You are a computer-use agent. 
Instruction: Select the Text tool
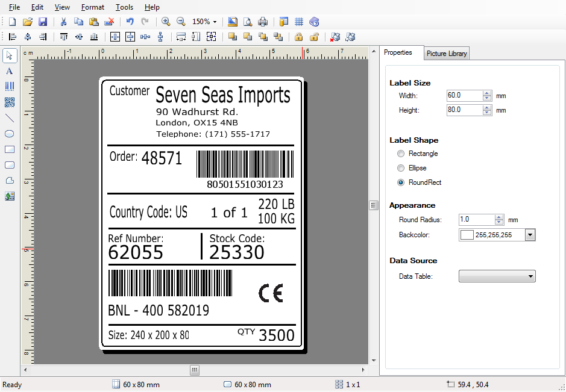9,71
